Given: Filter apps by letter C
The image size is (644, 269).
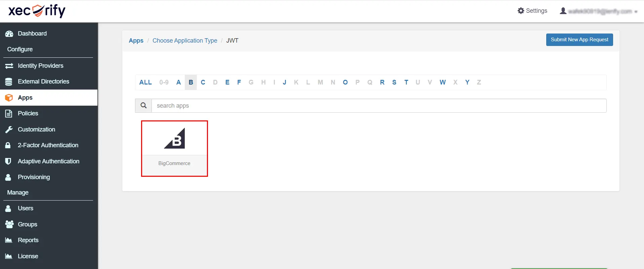Looking at the screenshot, I should pos(203,82).
